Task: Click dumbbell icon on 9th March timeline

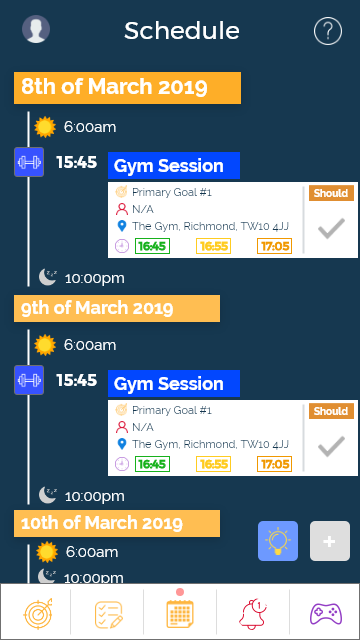Action: (x=29, y=380)
